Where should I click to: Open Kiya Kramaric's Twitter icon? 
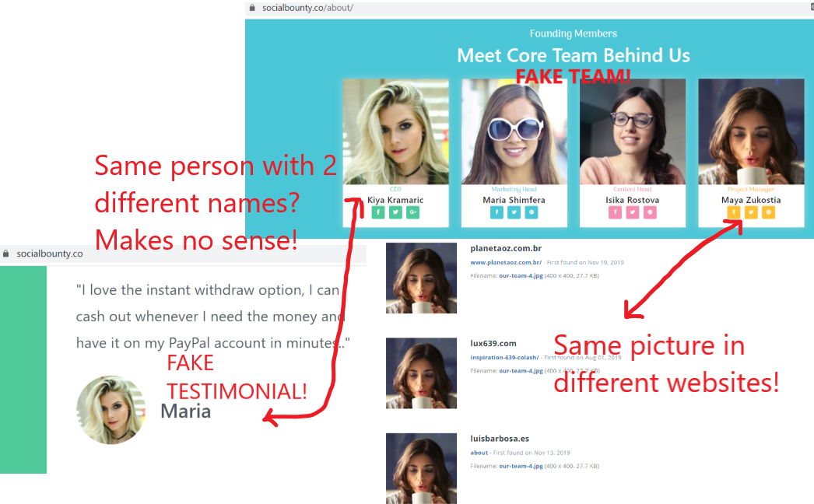(x=395, y=212)
